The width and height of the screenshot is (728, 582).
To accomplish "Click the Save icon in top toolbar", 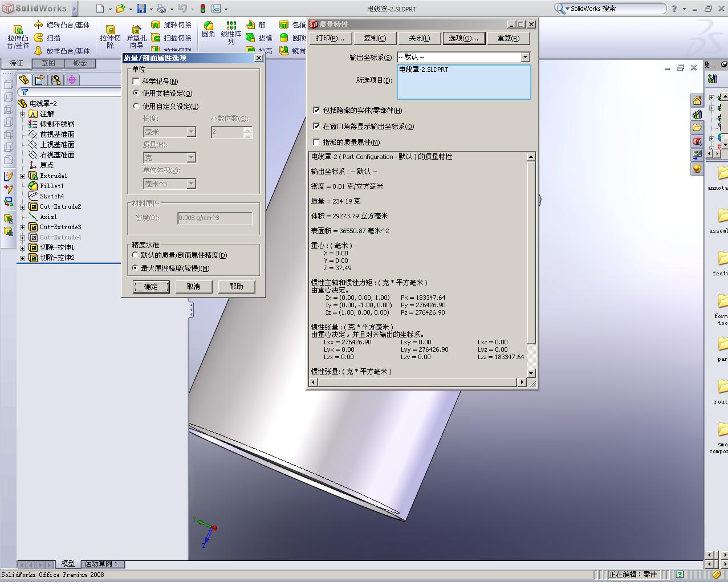I will click(x=141, y=9).
